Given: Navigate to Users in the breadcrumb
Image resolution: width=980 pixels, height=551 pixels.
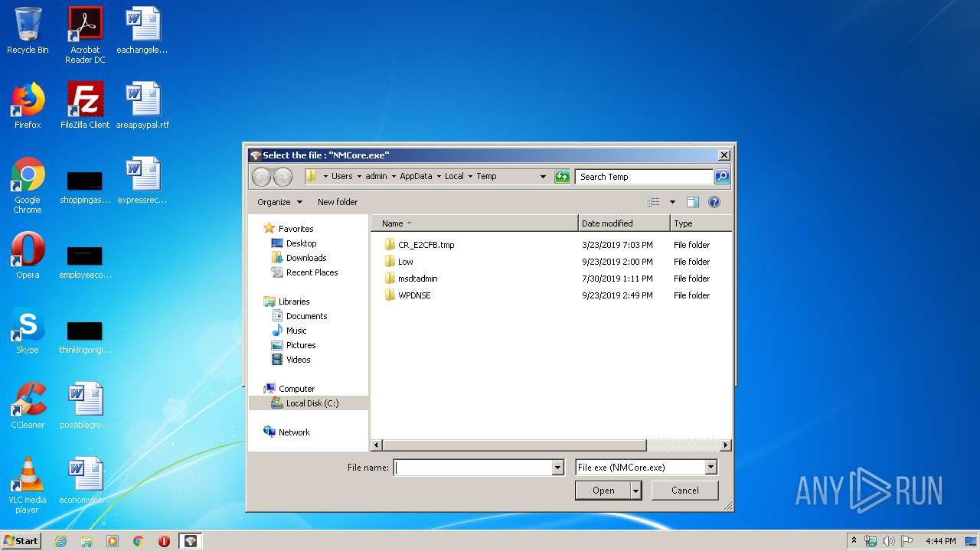Looking at the screenshot, I should [x=341, y=176].
